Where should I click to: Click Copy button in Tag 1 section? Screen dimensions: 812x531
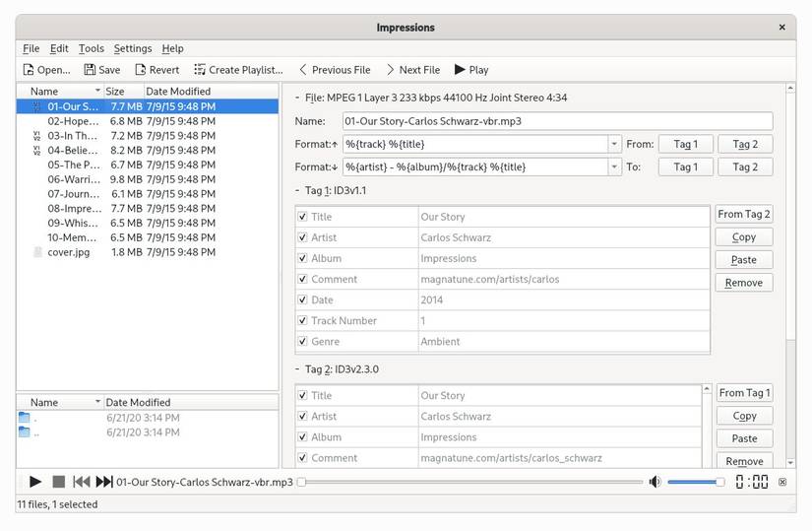pos(744,237)
